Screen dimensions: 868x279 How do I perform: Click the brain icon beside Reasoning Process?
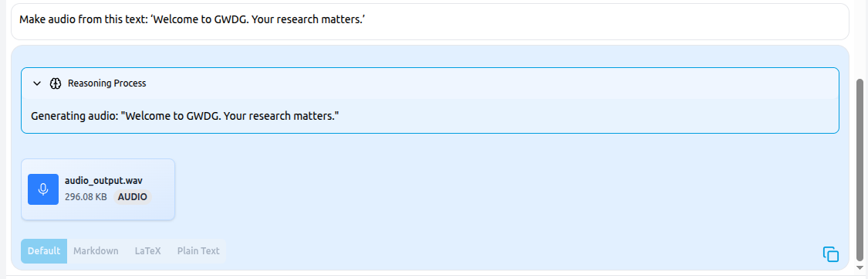[55, 83]
